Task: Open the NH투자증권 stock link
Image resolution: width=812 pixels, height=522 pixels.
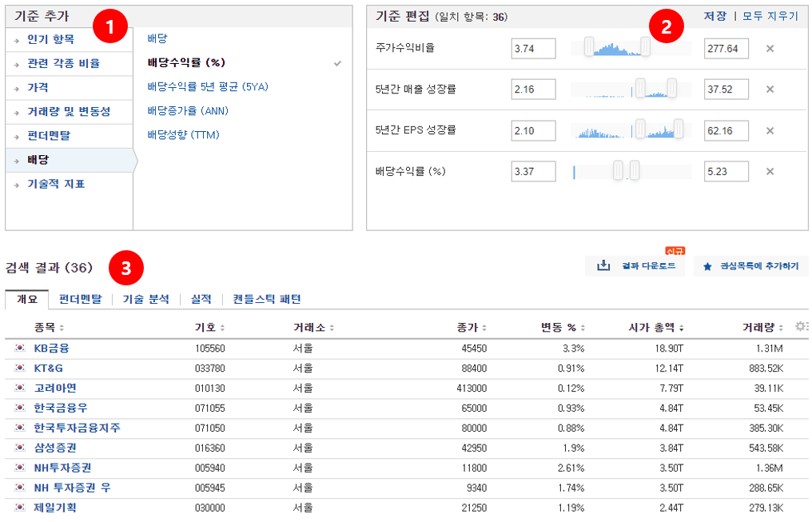Action: (x=62, y=468)
